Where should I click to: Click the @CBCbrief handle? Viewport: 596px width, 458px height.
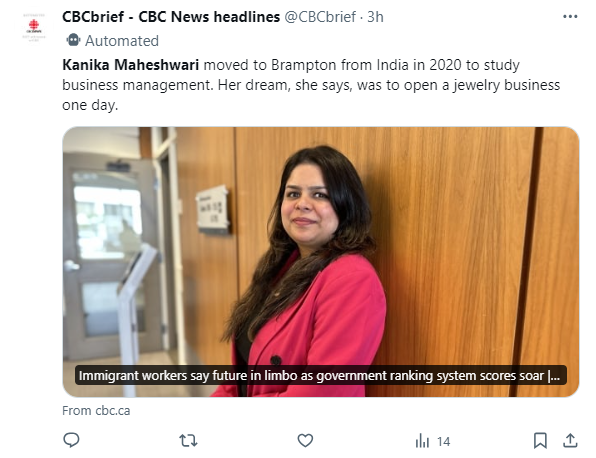point(320,17)
